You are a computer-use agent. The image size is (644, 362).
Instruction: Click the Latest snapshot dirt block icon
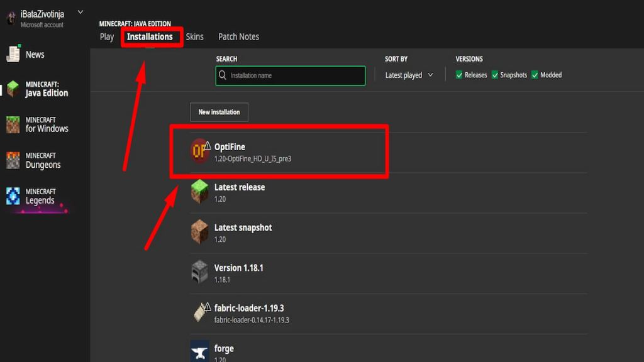pyautogui.click(x=199, y=231)
